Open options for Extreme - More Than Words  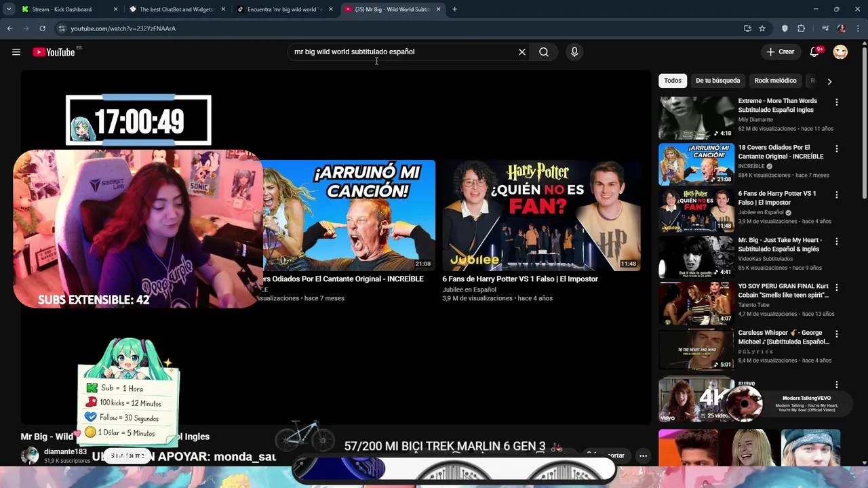(836, 102)
